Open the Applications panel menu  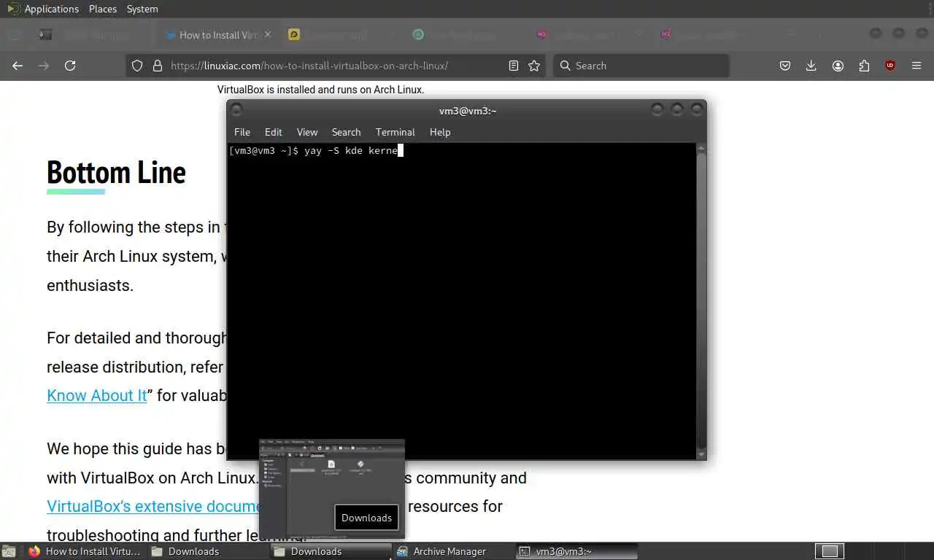click(43, 9)
